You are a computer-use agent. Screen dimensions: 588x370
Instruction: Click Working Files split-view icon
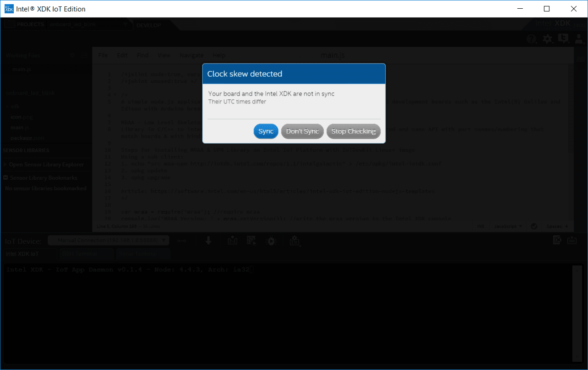pyautogui.click(x=84, y=55)
